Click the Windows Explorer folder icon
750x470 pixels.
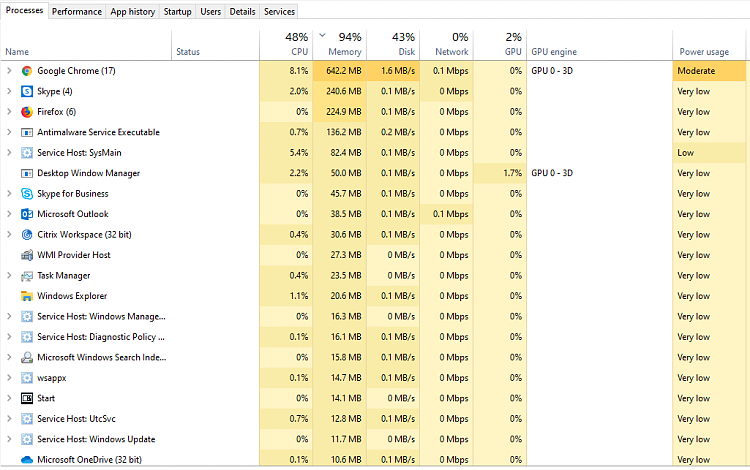click(x=27, y=296)
